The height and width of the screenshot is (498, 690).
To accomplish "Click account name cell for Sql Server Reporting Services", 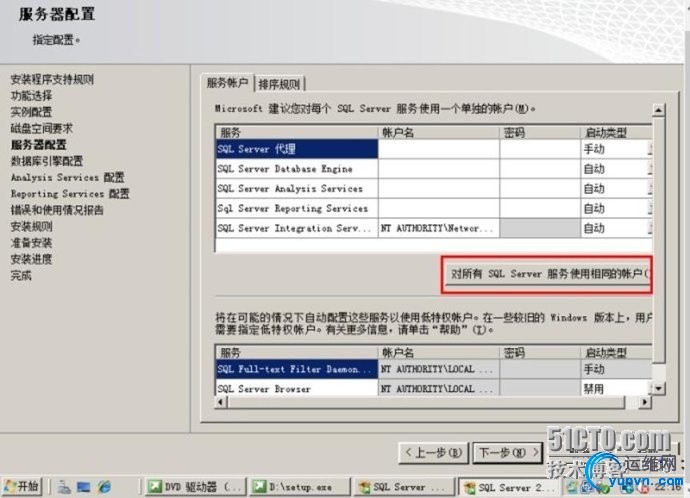I will [439, 208].
